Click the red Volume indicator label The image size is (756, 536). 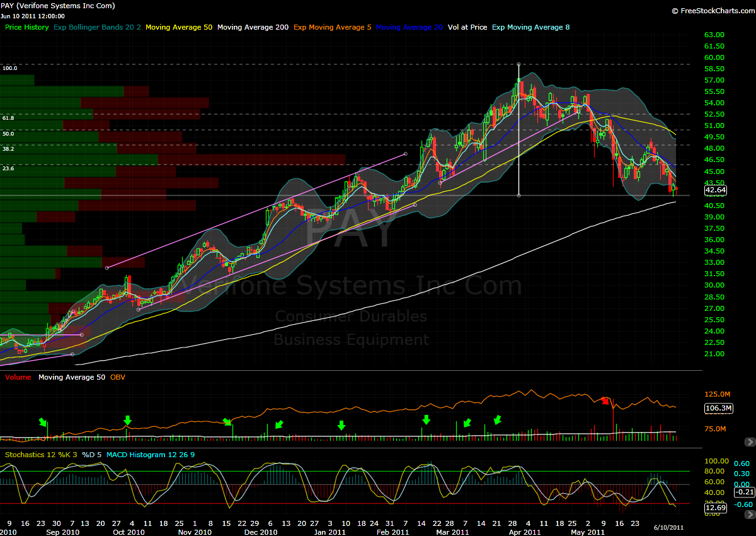tap(19, 377)
